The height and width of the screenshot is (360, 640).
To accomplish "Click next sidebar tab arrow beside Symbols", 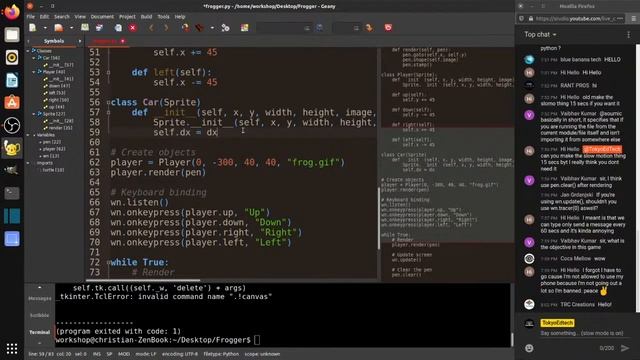I will 80,41.
